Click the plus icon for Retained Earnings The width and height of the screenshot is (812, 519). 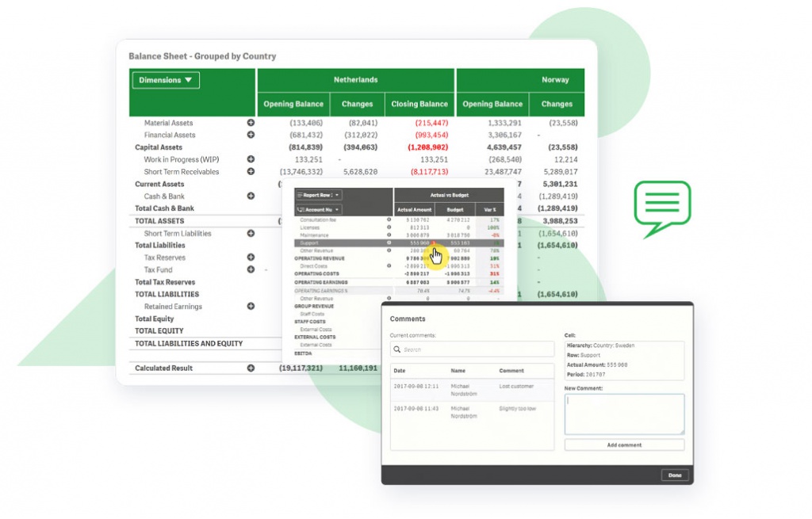coord(251,306)
